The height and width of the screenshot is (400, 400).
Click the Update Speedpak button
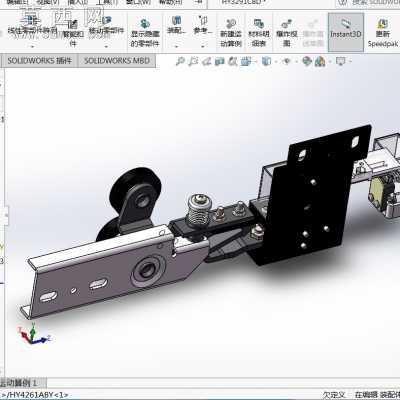pyautogui.click(x=383, y=33)
